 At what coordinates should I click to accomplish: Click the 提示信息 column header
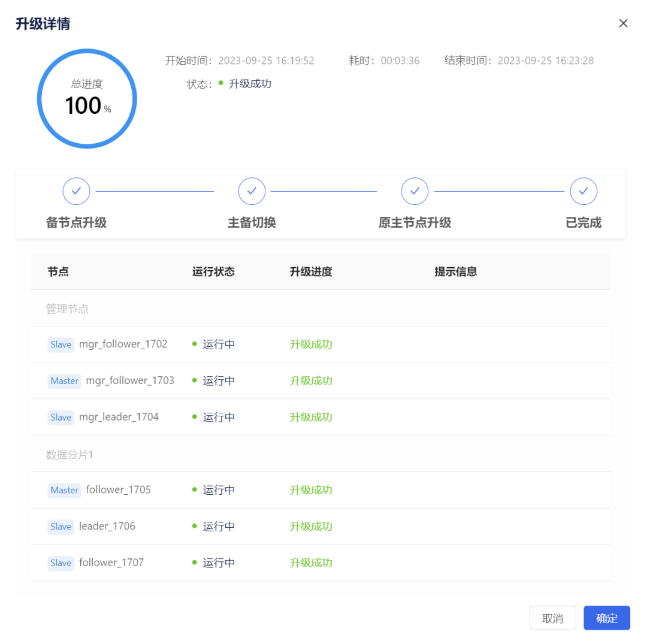pyautogui.click(x=455, y=271)
